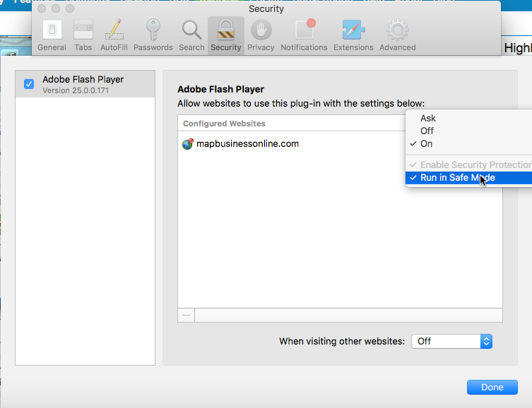Click the Configured Websites header

coord(224,124)
